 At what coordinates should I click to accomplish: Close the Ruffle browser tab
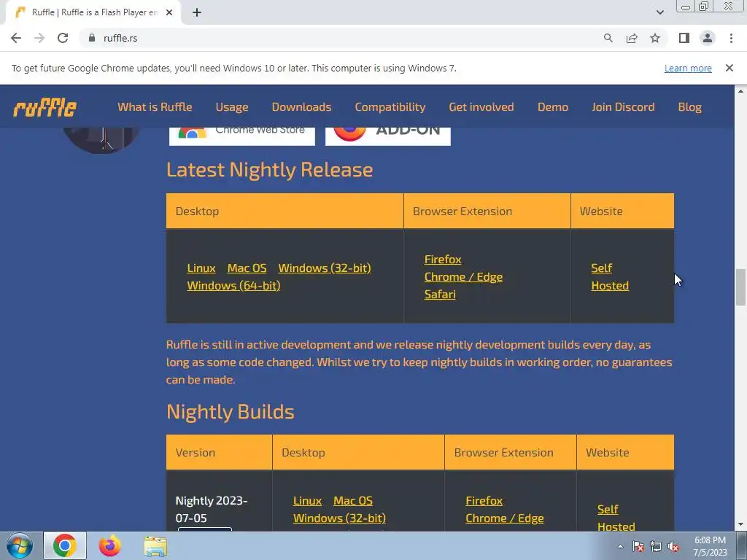coord(169,13)
